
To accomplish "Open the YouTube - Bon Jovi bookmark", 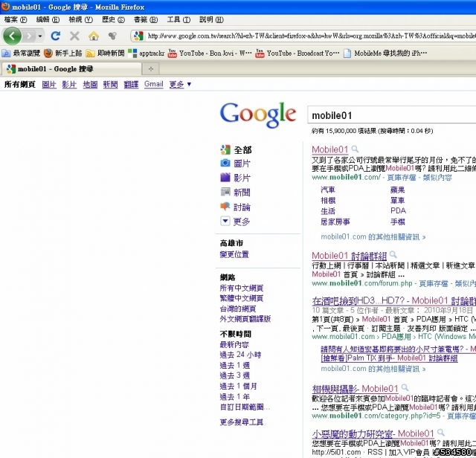I will click(210, 54).
